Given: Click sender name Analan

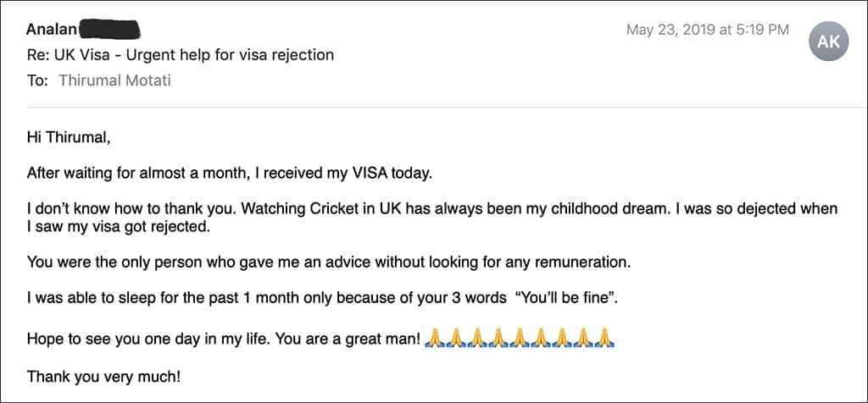Looking at the screenshot, I should pyautogui.click(x=53, y=29).
